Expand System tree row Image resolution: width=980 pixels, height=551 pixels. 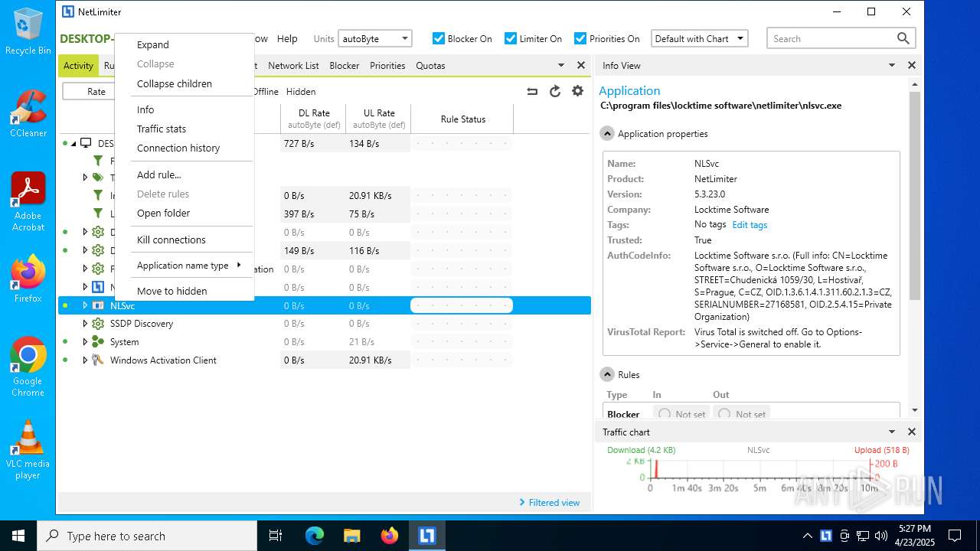pos(85,342)
